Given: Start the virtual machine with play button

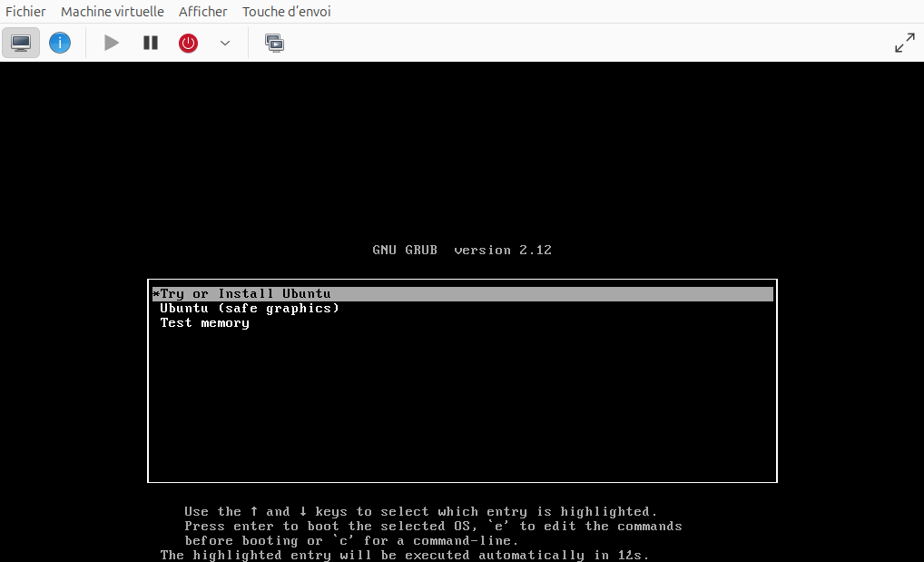Looking at the screenshot, I should [112, 43].
